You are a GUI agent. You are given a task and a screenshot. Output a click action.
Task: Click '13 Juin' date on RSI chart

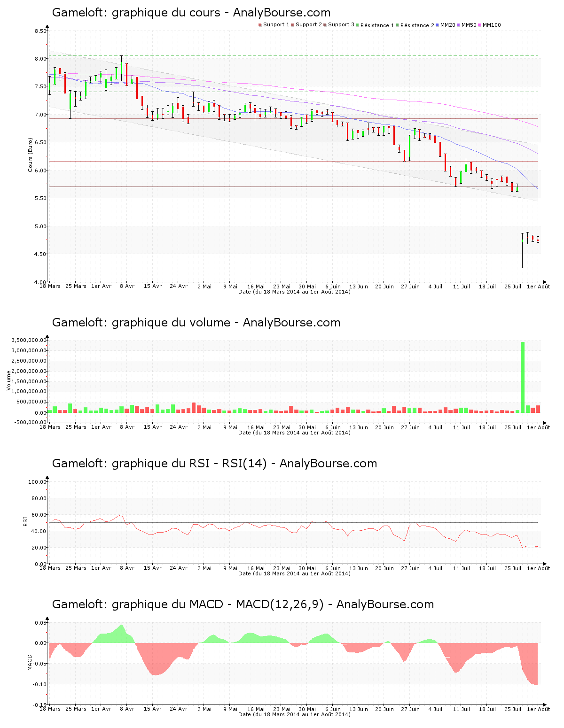(x=359, y=568)
